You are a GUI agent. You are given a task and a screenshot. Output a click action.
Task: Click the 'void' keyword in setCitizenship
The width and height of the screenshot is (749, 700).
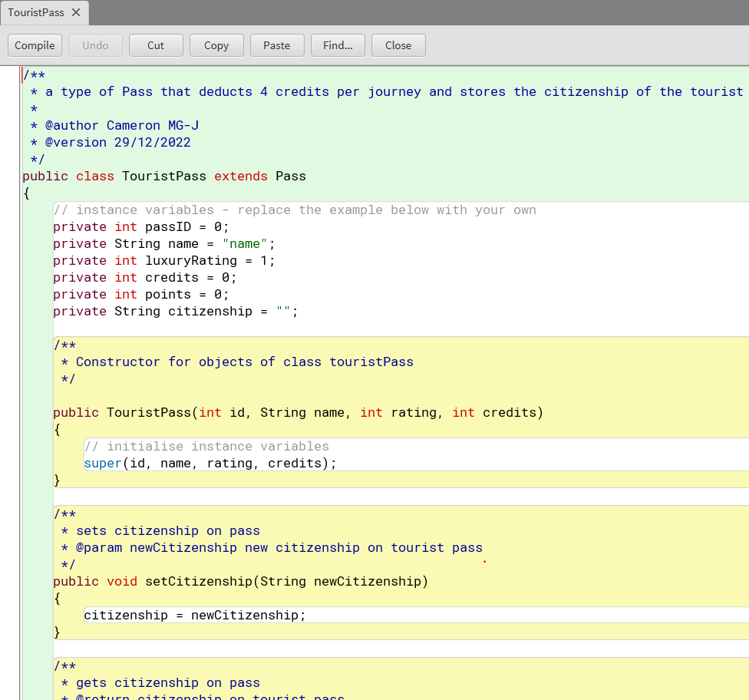[x=122, y=582]
